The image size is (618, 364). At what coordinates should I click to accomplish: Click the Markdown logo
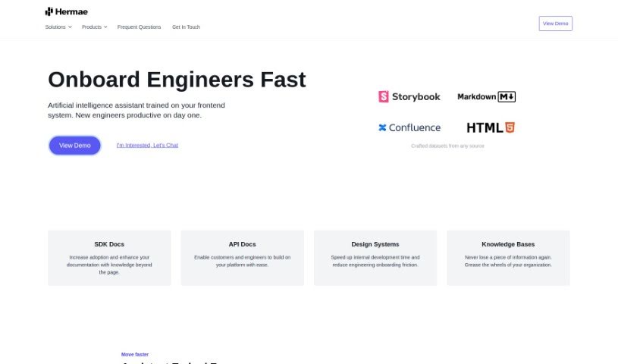point(486,96)
